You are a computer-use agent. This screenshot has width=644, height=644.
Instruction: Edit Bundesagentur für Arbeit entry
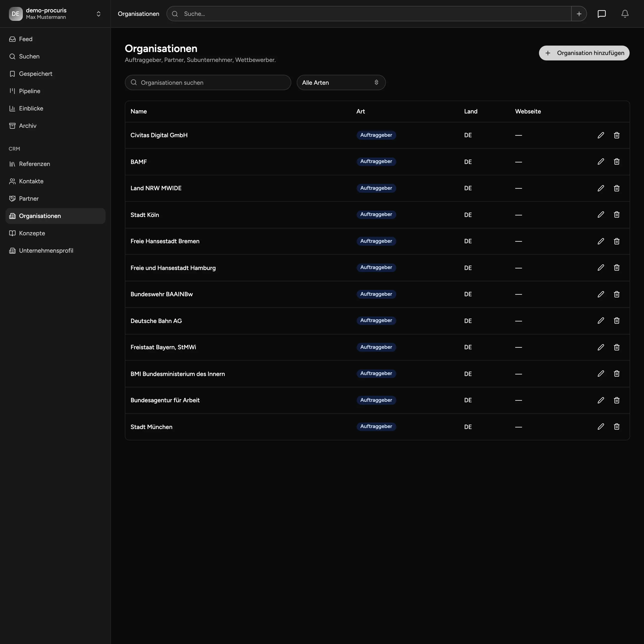[601, 400]
